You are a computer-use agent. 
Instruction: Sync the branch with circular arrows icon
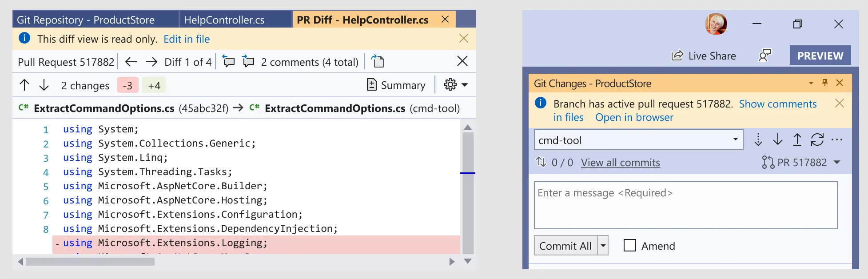[817, 140]
